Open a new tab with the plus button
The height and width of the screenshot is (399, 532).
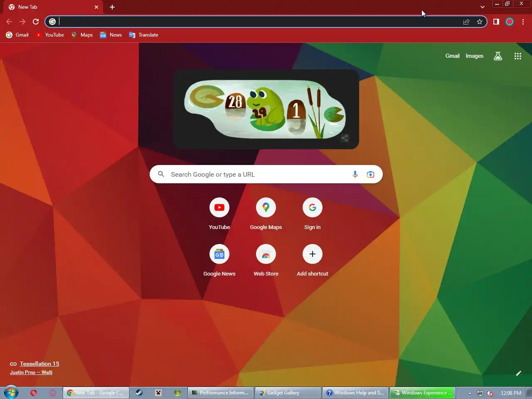pyautogui.click(x=112, y=7)
